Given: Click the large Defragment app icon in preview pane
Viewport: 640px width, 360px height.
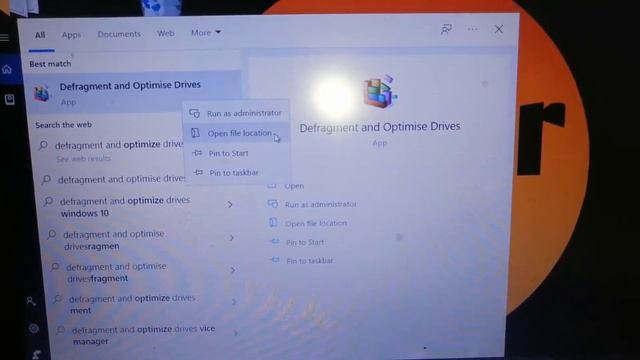Looking at the screenshot, I should [x=380, y=91].
